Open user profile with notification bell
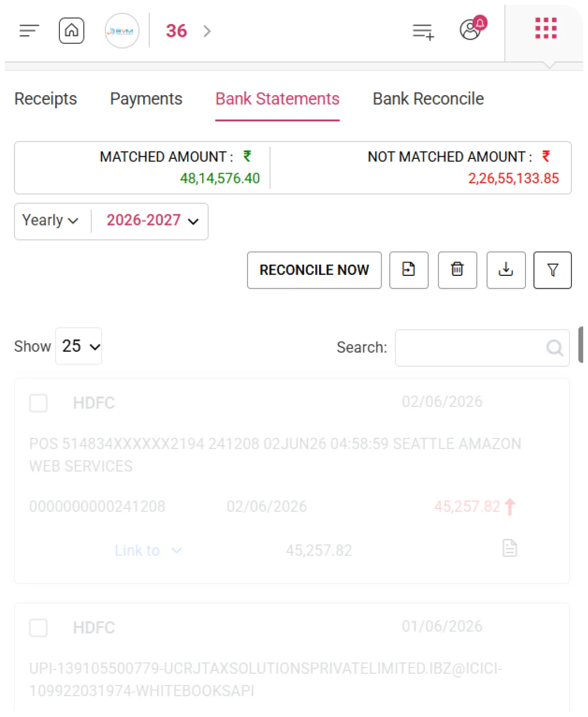 tap(473, 29)
